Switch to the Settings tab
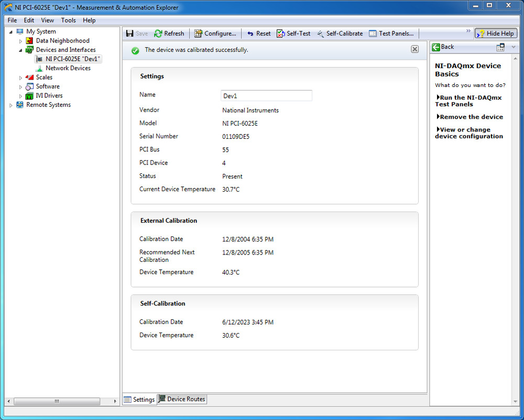524x420 pixels. pyautogui.click(x=139, y=399)
